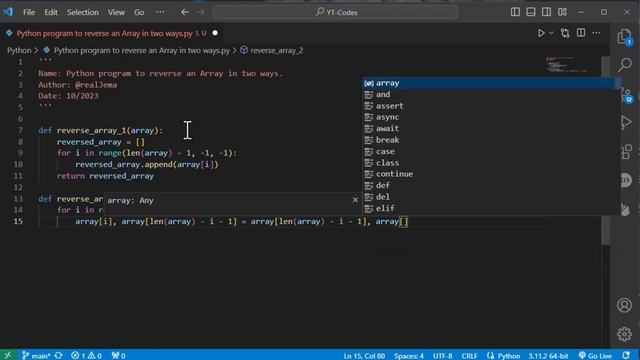Click line number 7 in the gutter

click(x=20, y=130)
